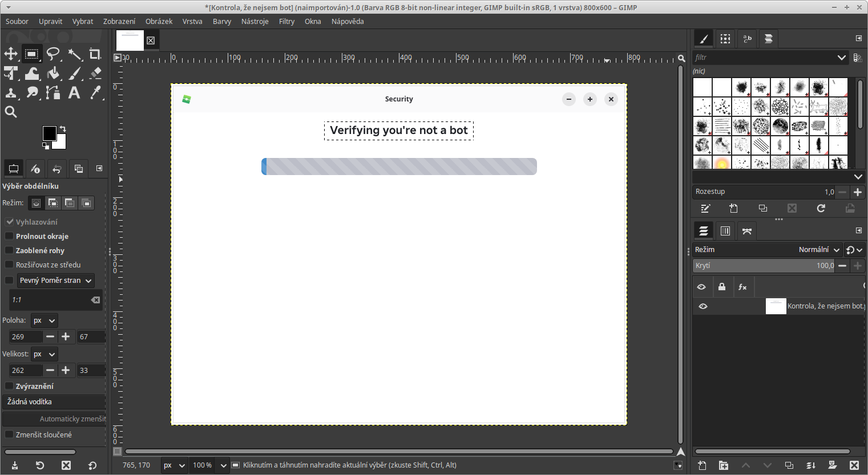Duplicate the current layer
Image resolution: width=868 pixels, height=475 pixels.
(x=789, y=465)
